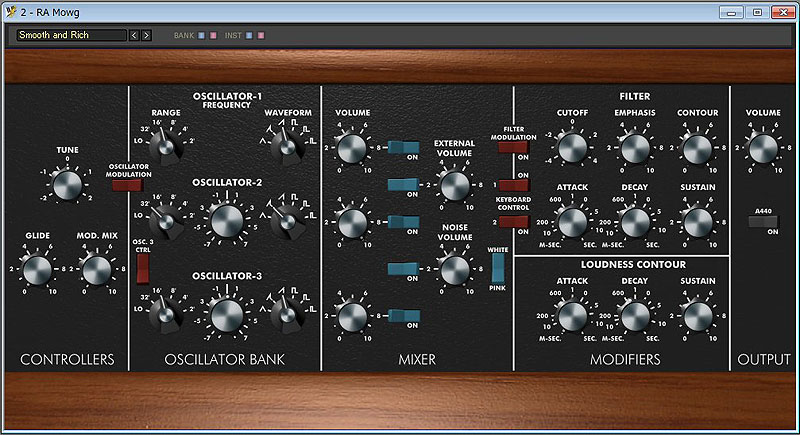Screen dimensions: 800x435
Task: Click the Oscillator-1 Waveform knob
Action: [x=287, y=147]
